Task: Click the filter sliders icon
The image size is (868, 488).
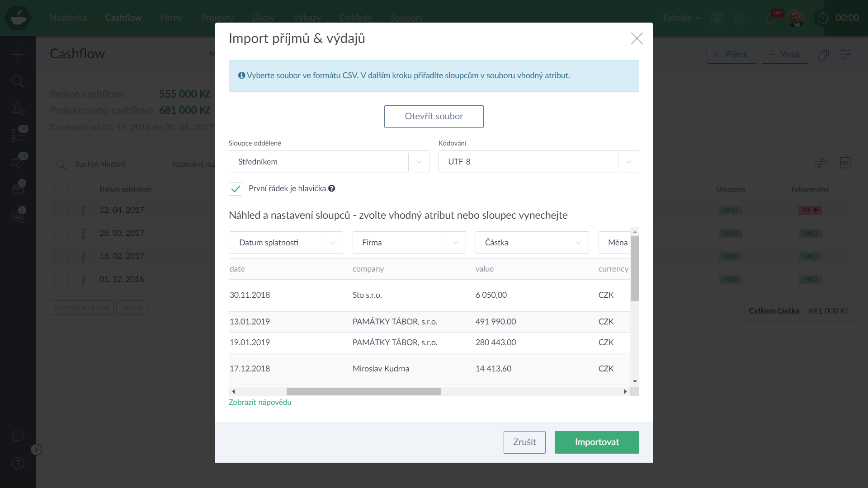Action: click(845, 55)
